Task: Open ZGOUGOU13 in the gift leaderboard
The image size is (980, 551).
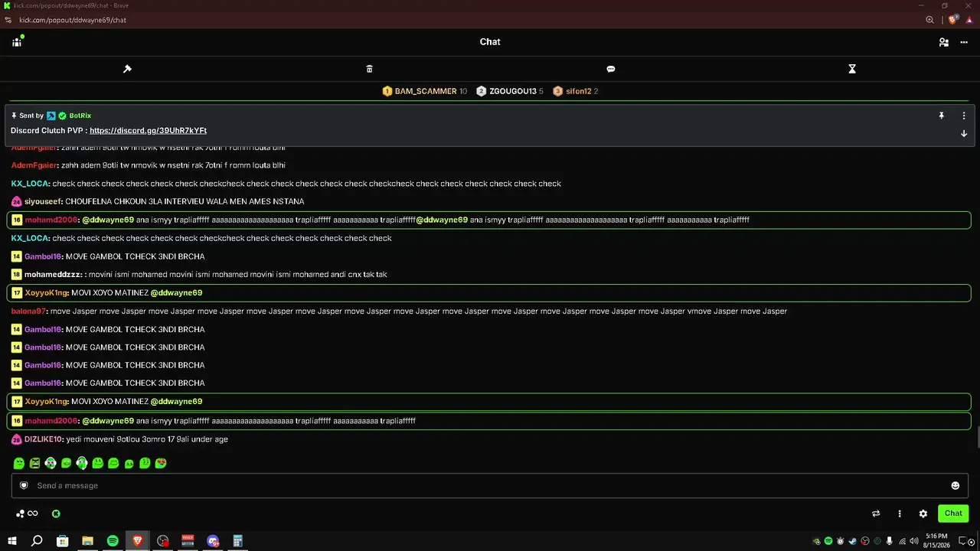Action: tap(510, 91)
